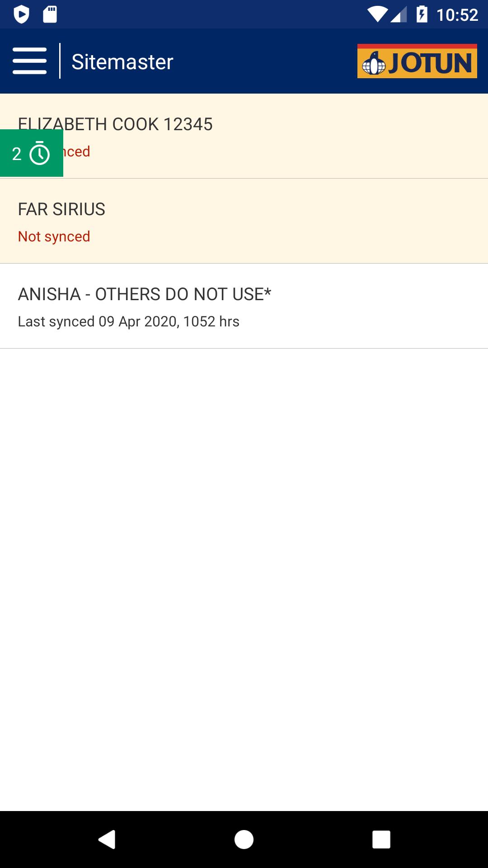Tap the green pending sync timer badge
Screen dimensions: 488x868
32,153
